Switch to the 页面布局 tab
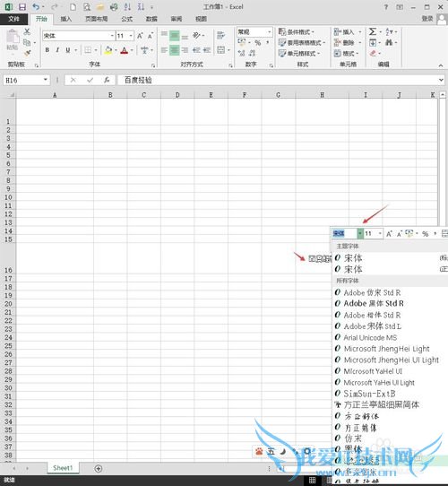The image size is (448, 486). click(x=97, y=19)
